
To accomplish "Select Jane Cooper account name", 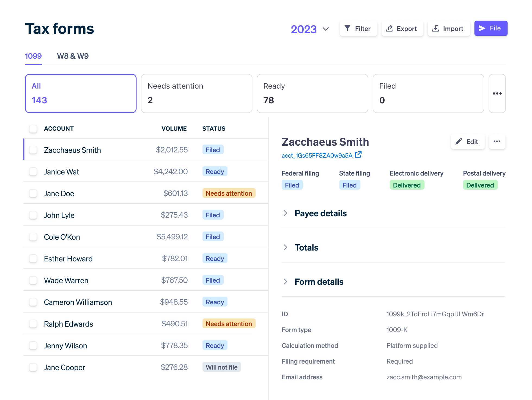I will (x=64, y=367).
